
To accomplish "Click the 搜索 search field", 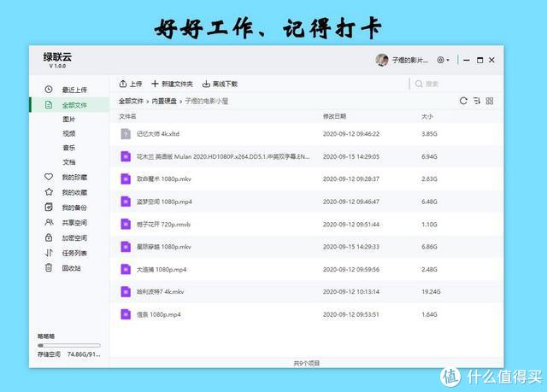I will click(453, 84).
